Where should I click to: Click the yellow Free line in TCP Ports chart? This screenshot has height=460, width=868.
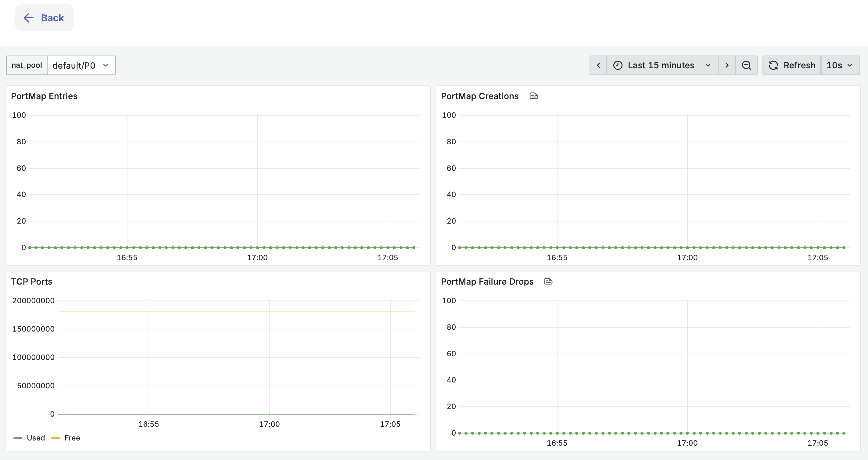pos(236,311)
